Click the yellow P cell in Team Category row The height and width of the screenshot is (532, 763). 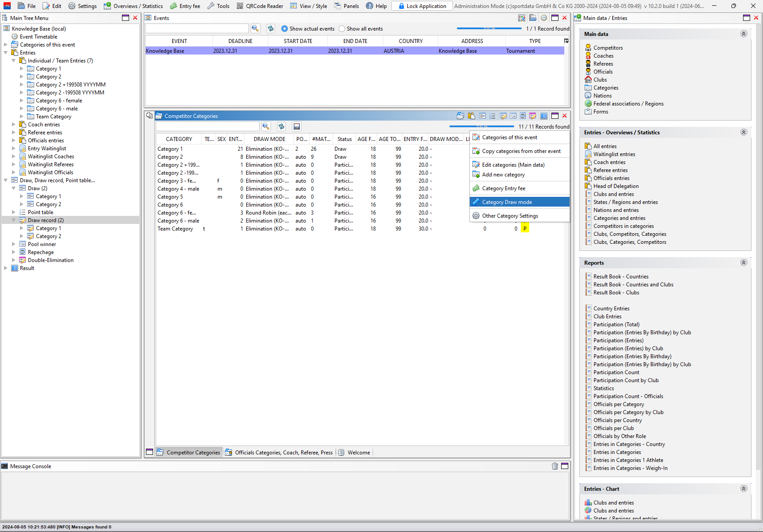(x=525, y=229)
